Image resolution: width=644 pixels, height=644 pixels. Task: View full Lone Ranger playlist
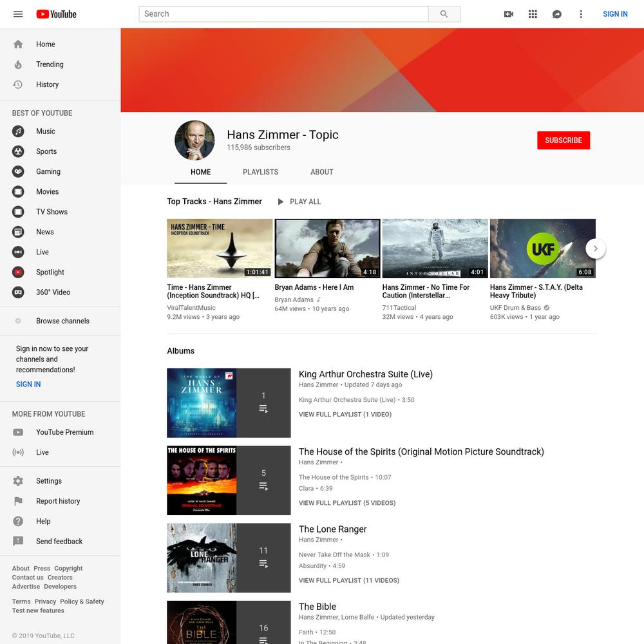(x=348, y=580)
